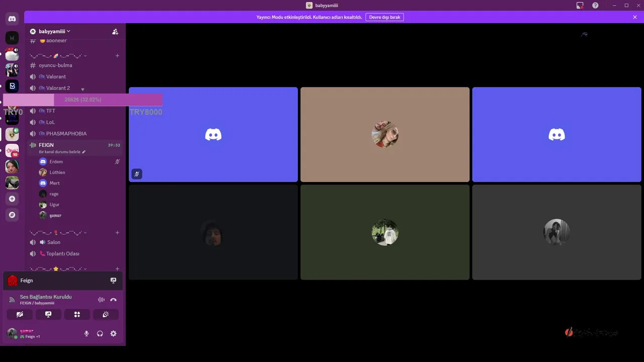Start an activity

pyautogui.click(x=77, y=314)
